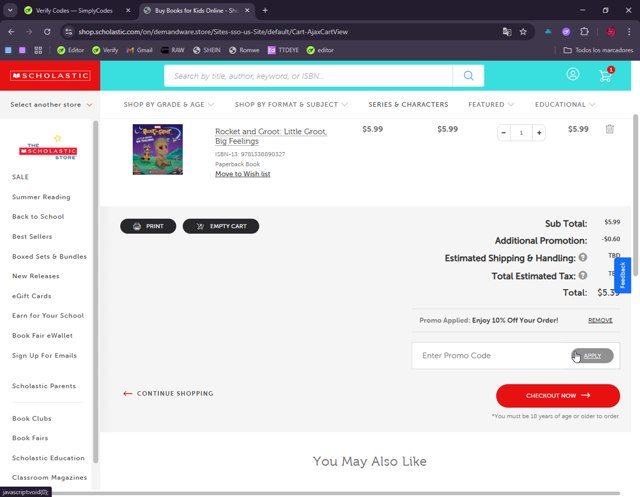Click the search magnifier button
This screenshot has height=497, width=640.
[x=468, y=75]
